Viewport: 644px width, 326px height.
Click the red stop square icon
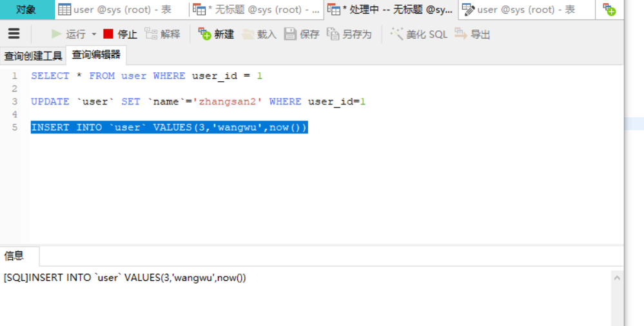108,34
